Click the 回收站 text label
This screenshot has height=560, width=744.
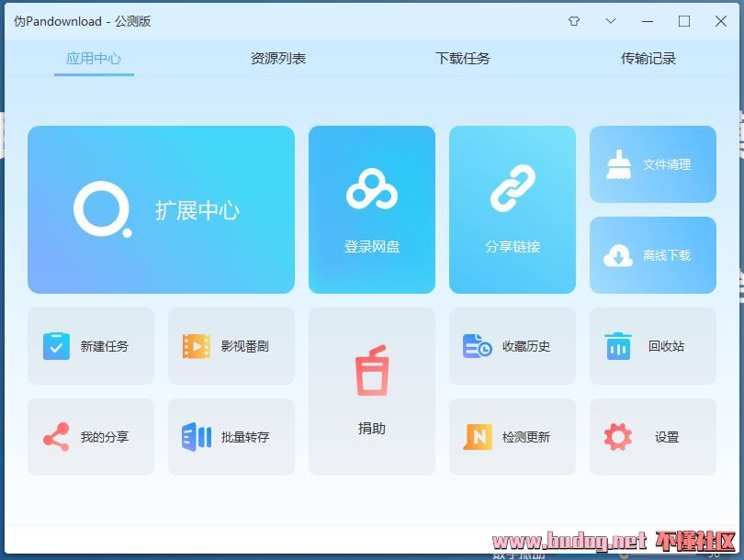point(666,346)
